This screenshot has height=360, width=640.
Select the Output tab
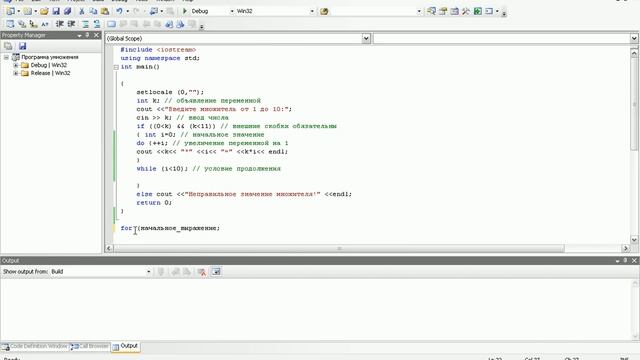125,347
